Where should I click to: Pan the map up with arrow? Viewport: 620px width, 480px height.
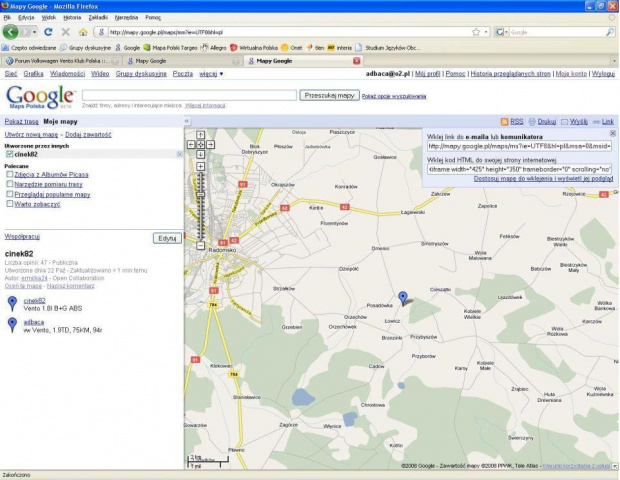200,135
